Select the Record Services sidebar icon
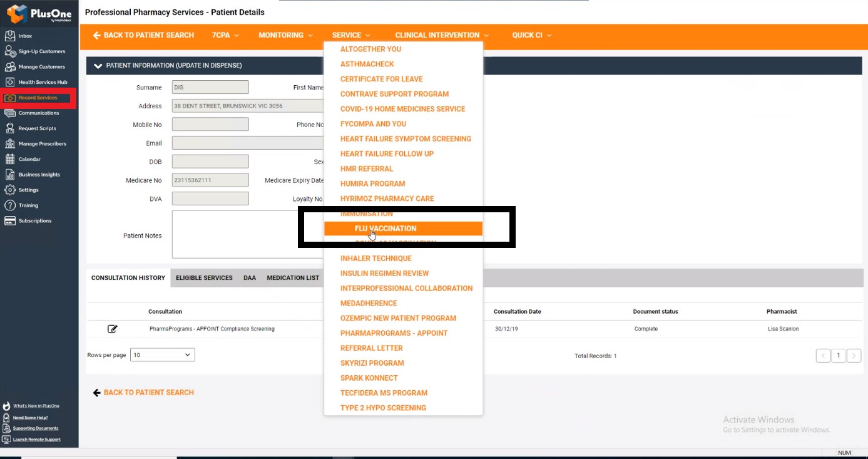 9,98
